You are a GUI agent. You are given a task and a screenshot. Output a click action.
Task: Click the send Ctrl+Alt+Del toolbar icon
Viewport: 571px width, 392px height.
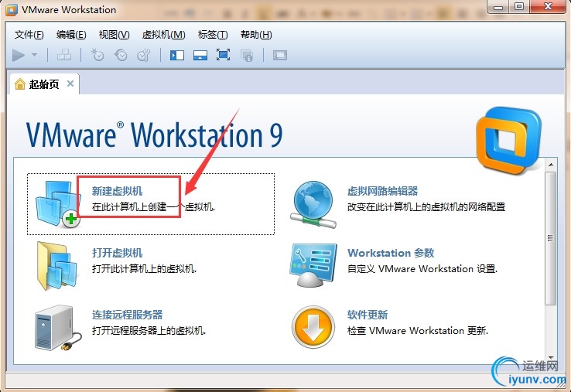click(64, 55)
